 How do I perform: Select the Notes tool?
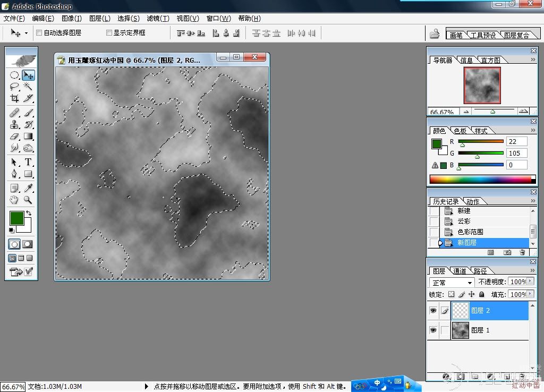tap(14, 188)
